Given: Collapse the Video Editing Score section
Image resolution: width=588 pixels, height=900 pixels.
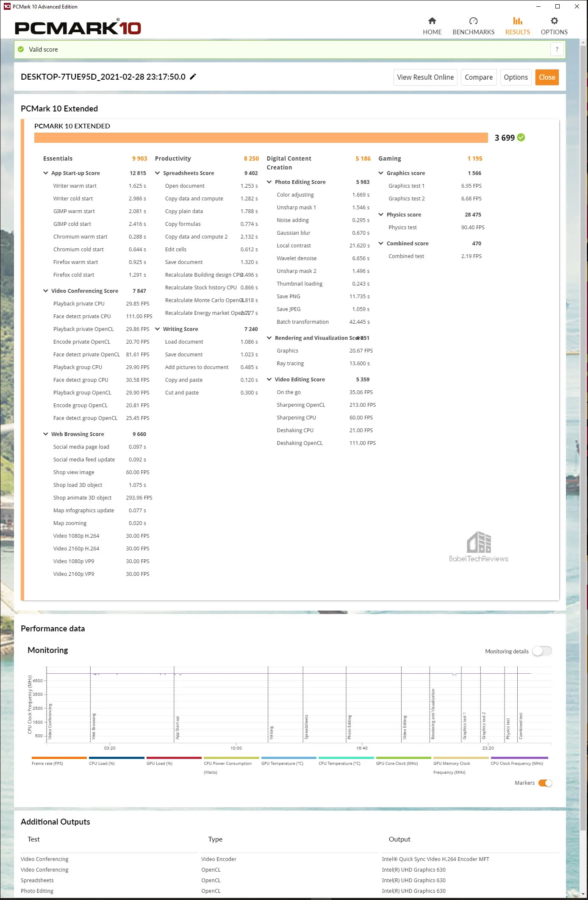Looking at the screenshot, I should [269, 379].
